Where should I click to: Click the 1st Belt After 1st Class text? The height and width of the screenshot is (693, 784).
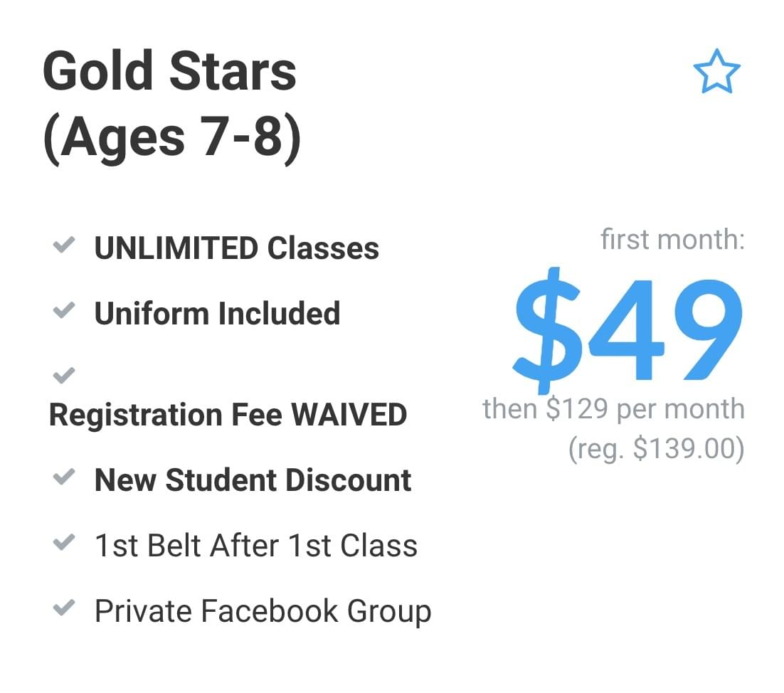256,546
